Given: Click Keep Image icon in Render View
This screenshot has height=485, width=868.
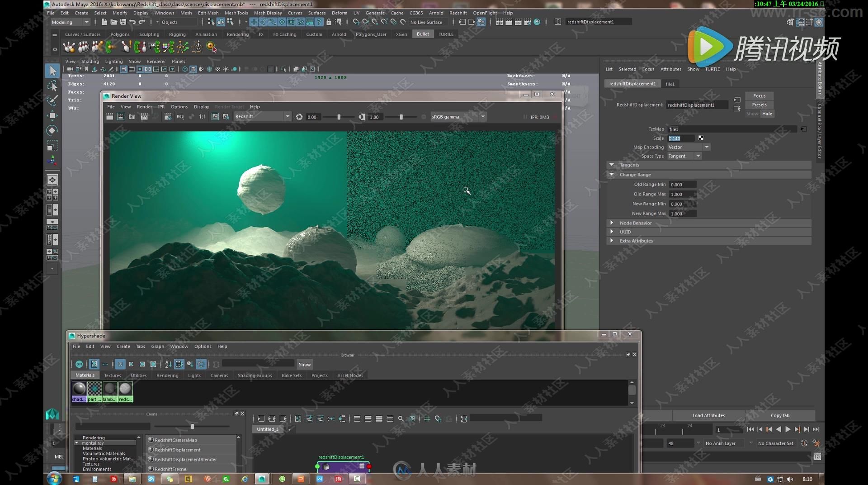Looking at the screenshot, I should click(215, 117).
